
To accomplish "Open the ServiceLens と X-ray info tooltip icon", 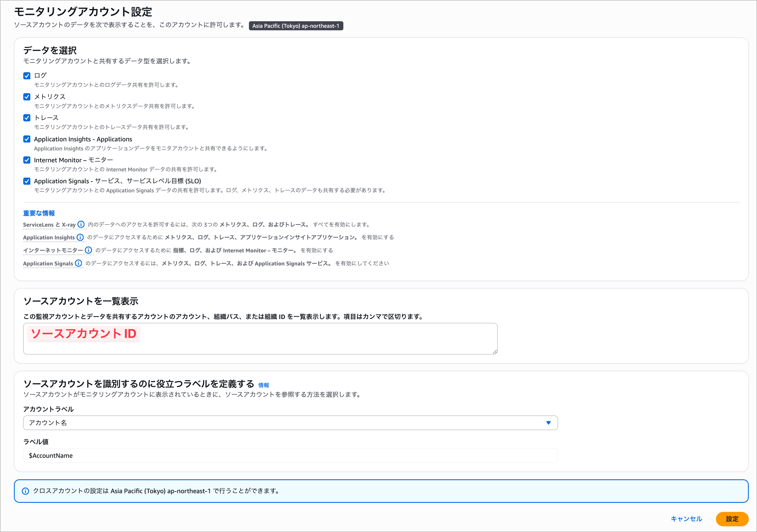I will (x=81, y=224).
